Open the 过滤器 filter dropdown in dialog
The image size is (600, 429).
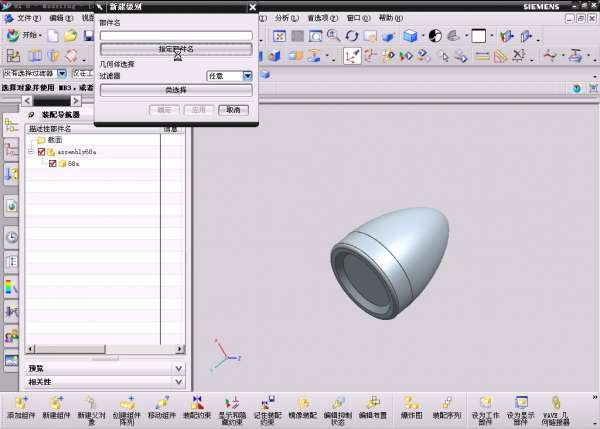click(246, 75)
